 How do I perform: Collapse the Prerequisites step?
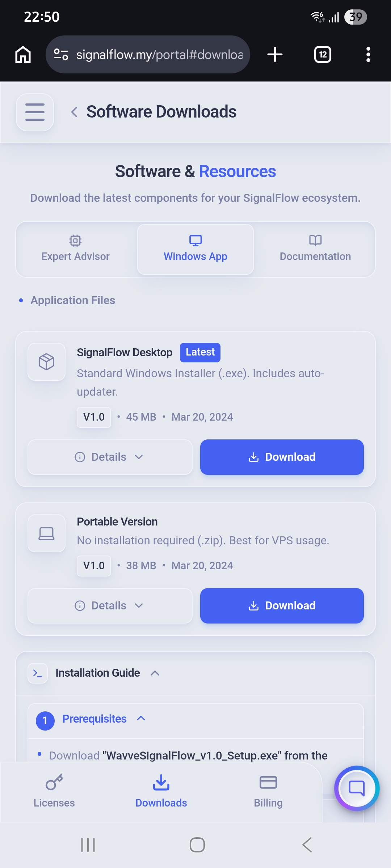(141, 719)
